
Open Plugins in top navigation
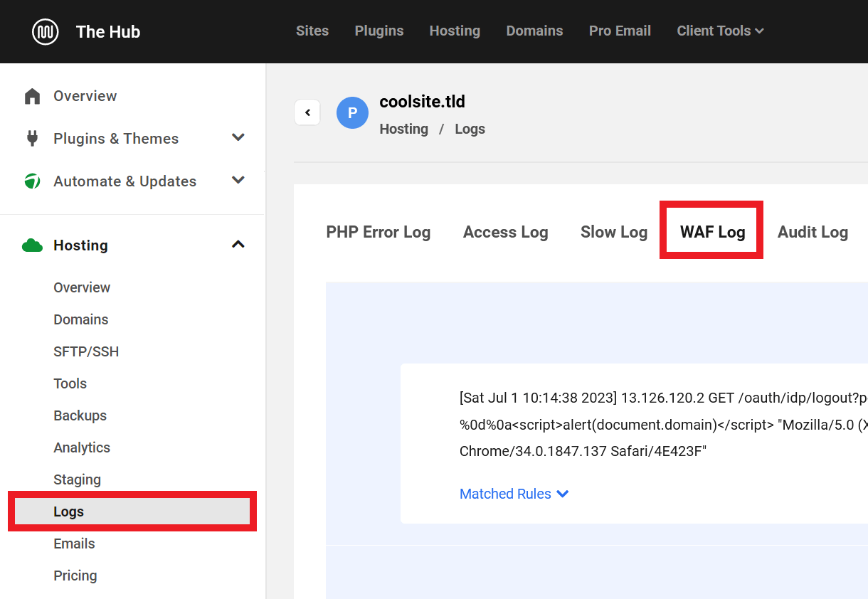379,31
